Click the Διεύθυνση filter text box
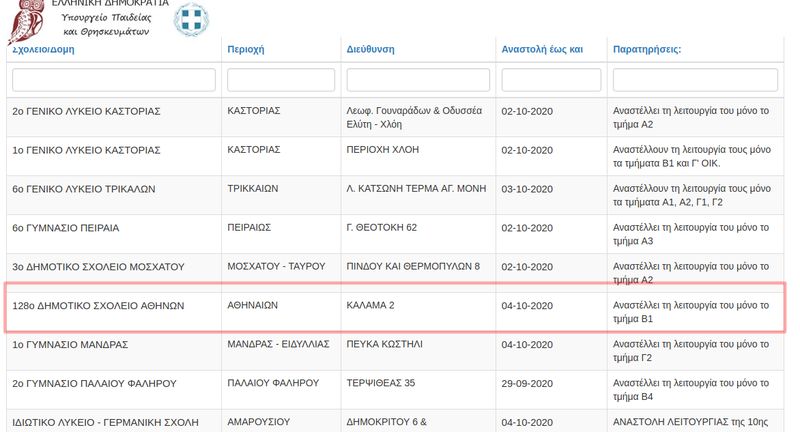Viewport: 800px width, 432px height. (x=417, y=79)
